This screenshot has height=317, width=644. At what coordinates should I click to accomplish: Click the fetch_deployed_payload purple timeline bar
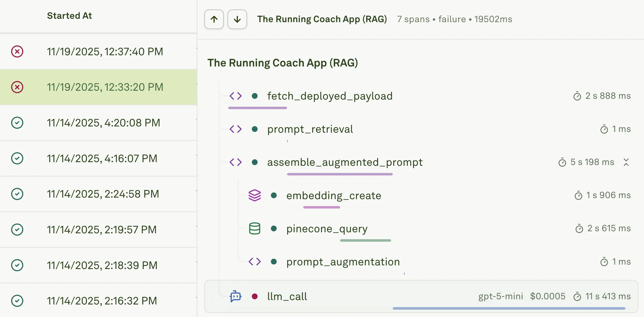tap(257, 108)
